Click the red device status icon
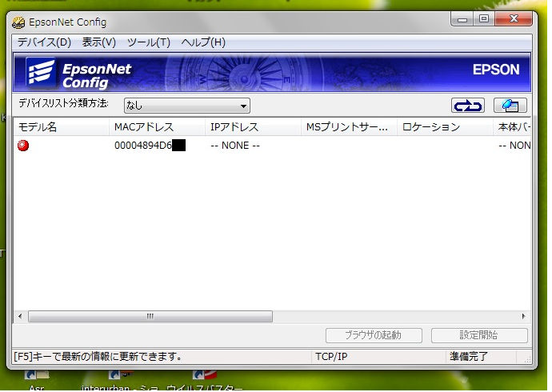Screen dimensions: 552x392 [x=23, y=146]
